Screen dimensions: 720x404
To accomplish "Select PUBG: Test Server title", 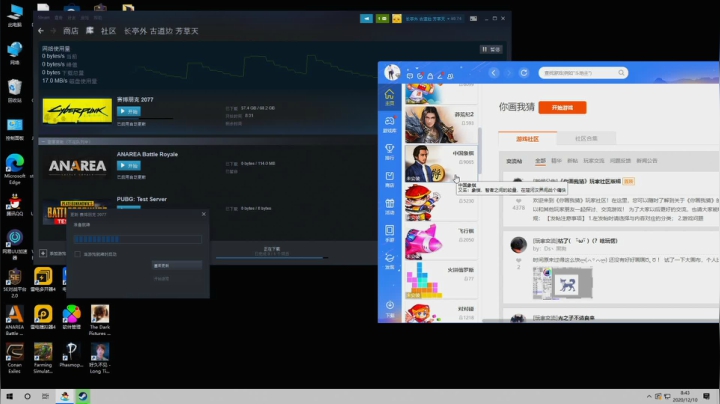I will click(142, 199).
